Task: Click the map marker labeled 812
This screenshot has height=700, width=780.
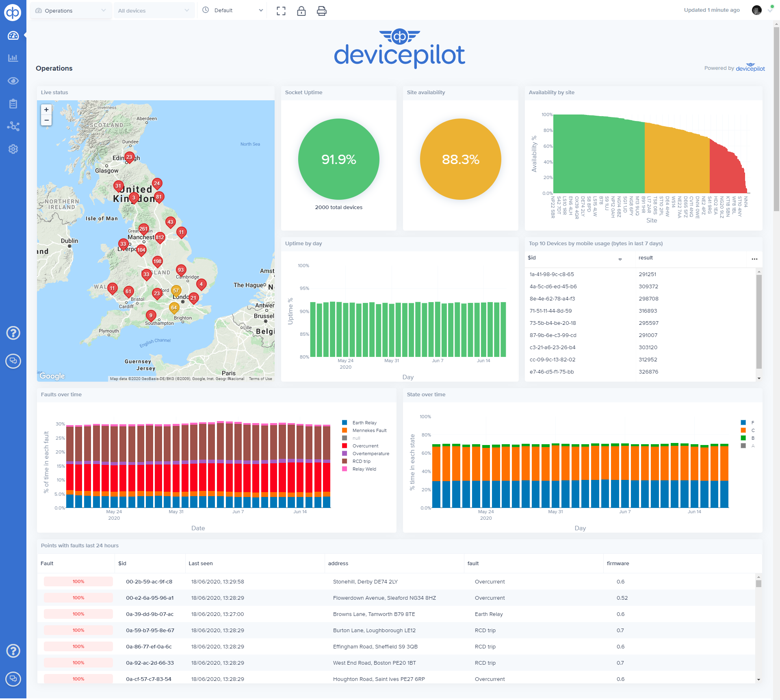Action: point(160,238)
